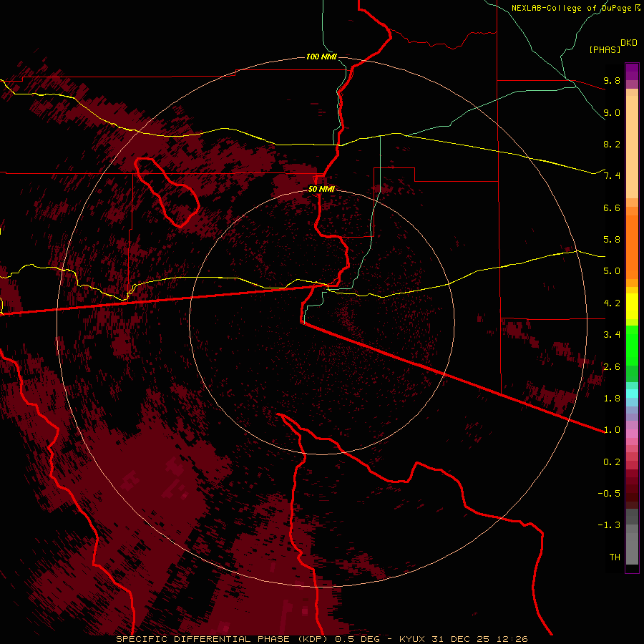Click the yellow segment of the color bar
This screenshot has width=644, height=644.
(x=632, y=306)
